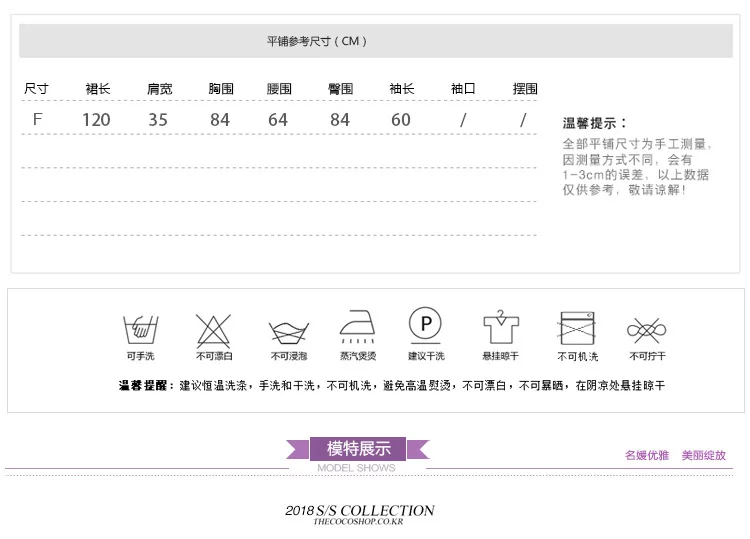
Task: Click the 胸围 column header
Action: coord(221,88)
